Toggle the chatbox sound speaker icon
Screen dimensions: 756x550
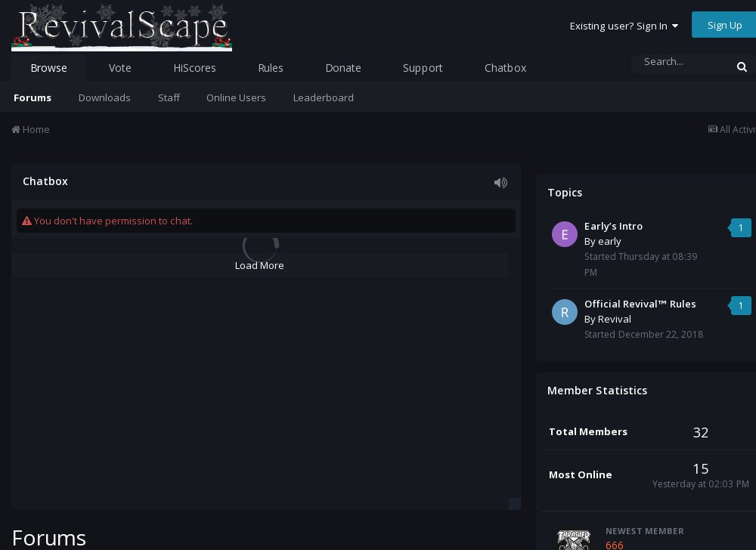pyautogui.click(x=500, y=182)
